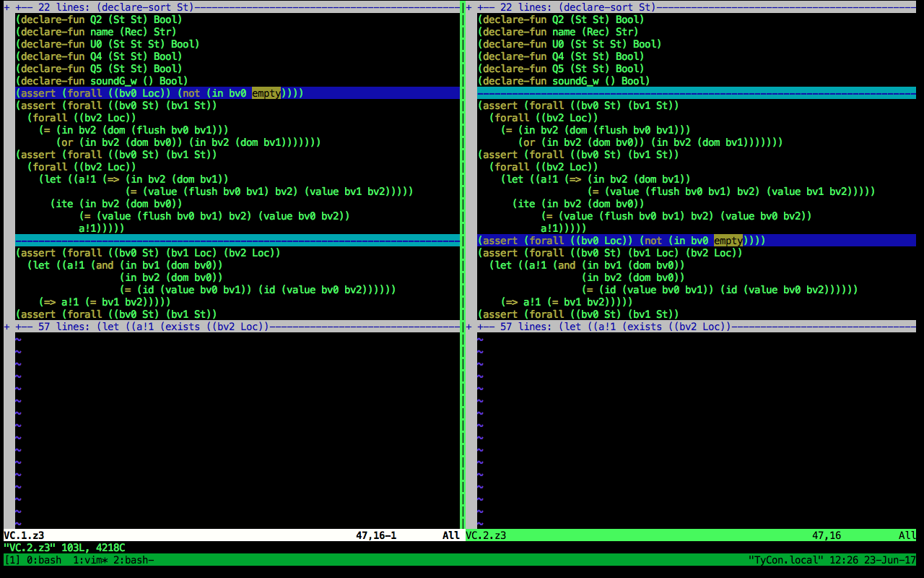Image resolution: width=924 pixels, height=578 pixels.
Task: Click "(or (in bv2 (dom bv0))" line in VC.1.z3
Action: pyautogui.click(x=188, y=142)
